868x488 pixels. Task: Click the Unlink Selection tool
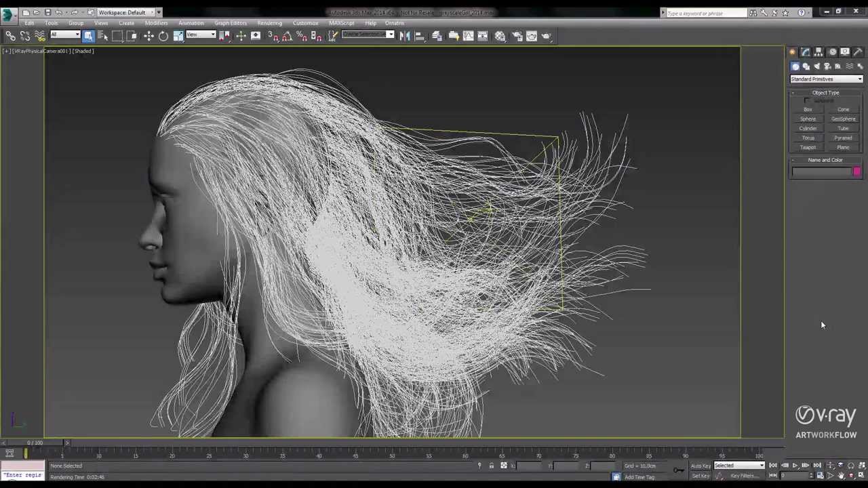[25, 36]
